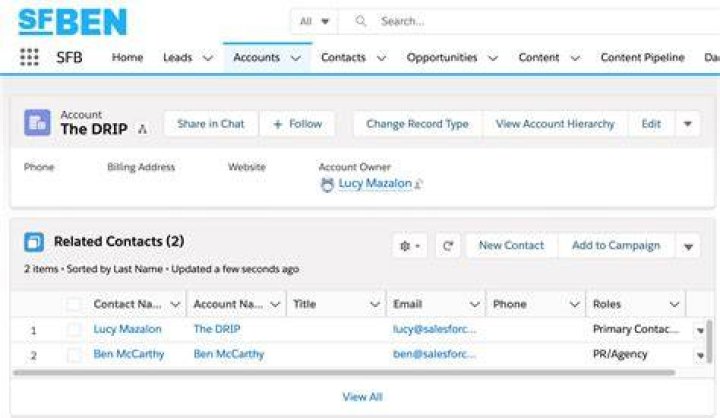
Task: Open the Accounts tab
Action: (256, 57)
